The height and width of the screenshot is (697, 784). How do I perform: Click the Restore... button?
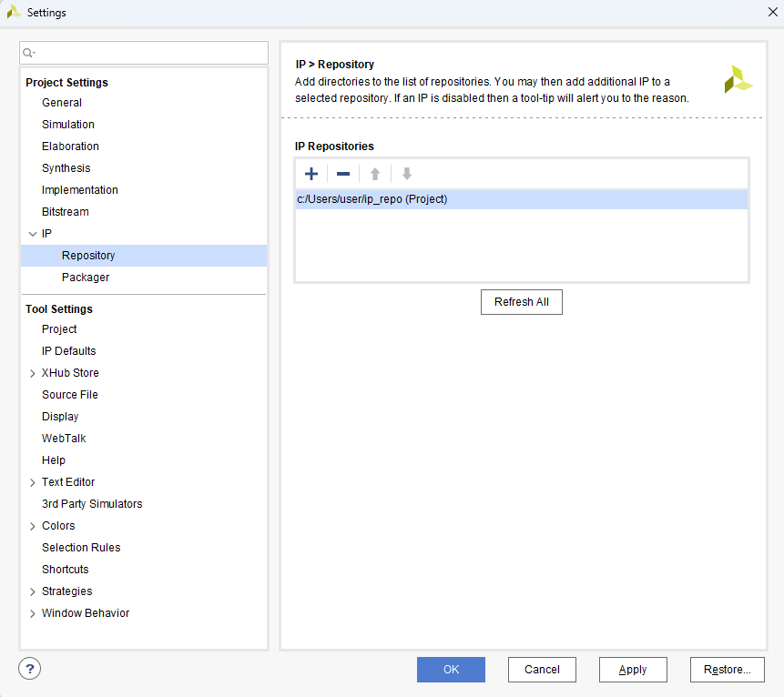728,670
